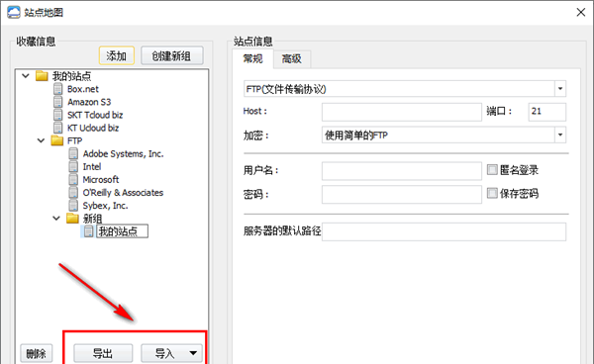Screen dimensions: 594x364
Task: Enable the 匿名登录 checkbox
Action: (x=492, y=169)
